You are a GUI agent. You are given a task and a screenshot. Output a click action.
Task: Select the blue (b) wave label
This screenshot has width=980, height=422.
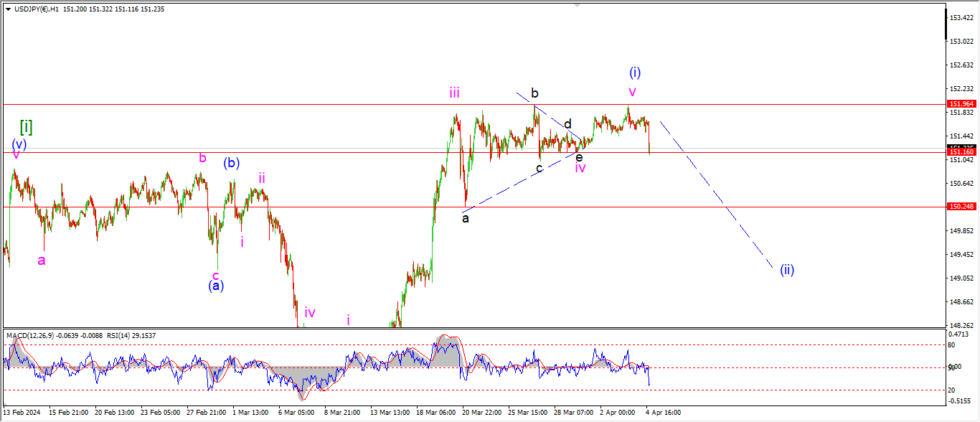tap(231, 163)
